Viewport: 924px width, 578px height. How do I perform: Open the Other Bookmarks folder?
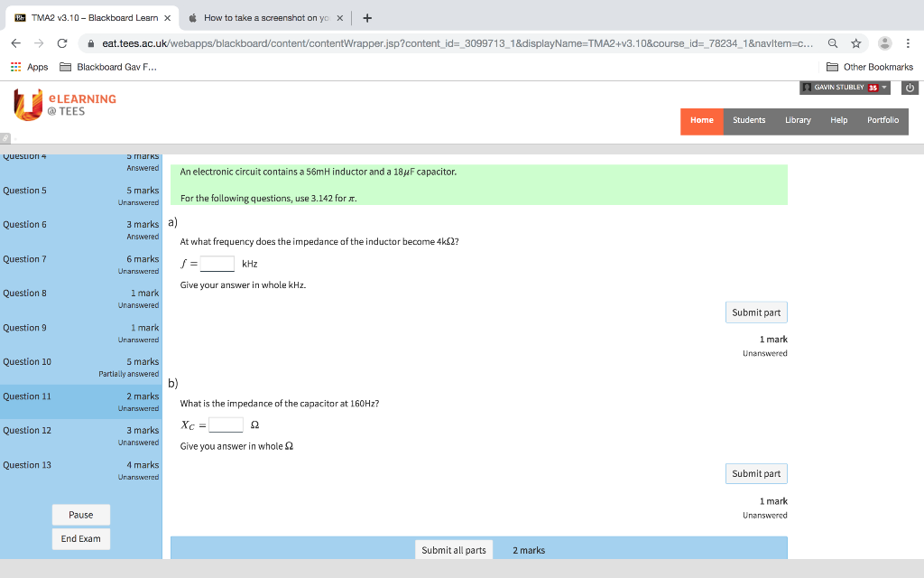point(870,67)
